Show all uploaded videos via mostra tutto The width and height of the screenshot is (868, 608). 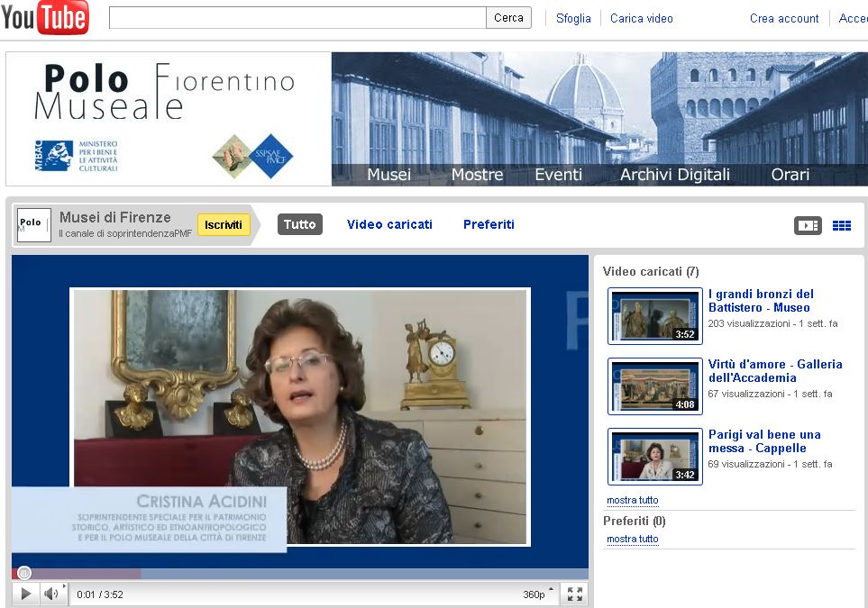tap(632, 500)
